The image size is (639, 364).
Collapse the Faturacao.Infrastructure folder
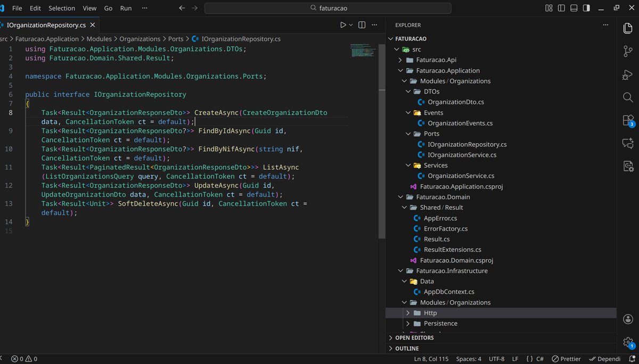click(x=400, y=271)
